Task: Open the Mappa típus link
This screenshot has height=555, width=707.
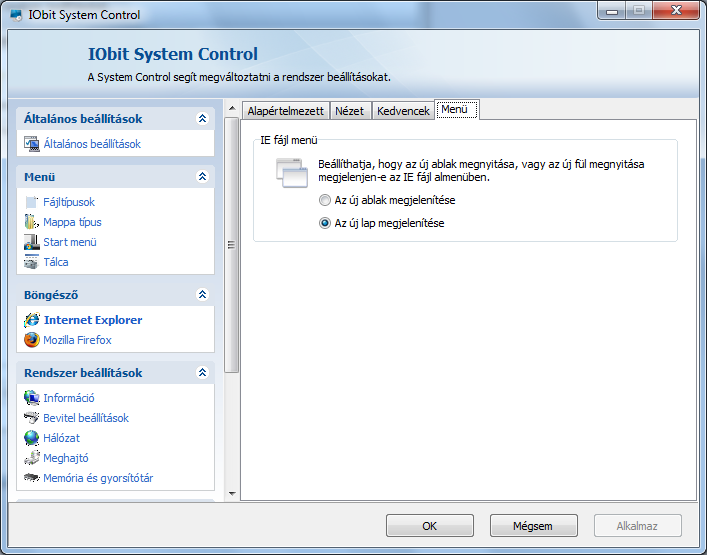Action: 72,222
